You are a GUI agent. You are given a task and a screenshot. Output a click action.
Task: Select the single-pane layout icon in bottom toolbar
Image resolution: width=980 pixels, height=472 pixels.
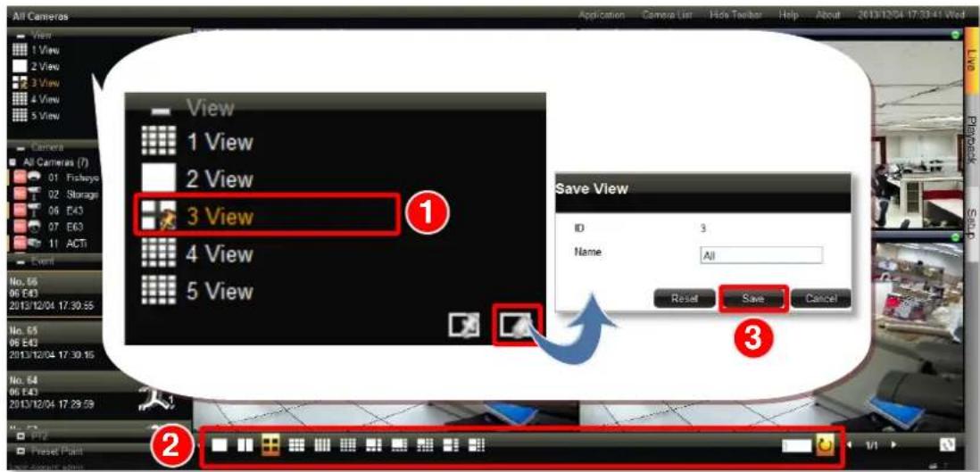[x=219, y=445]
